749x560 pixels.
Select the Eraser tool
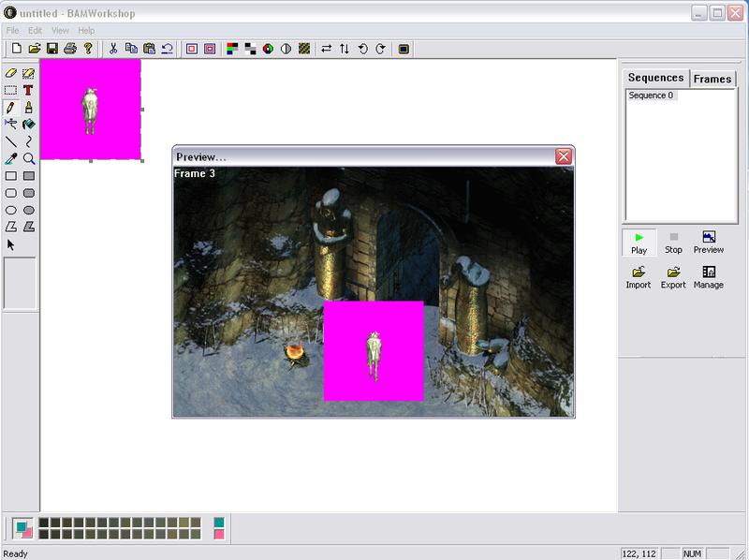10,73
